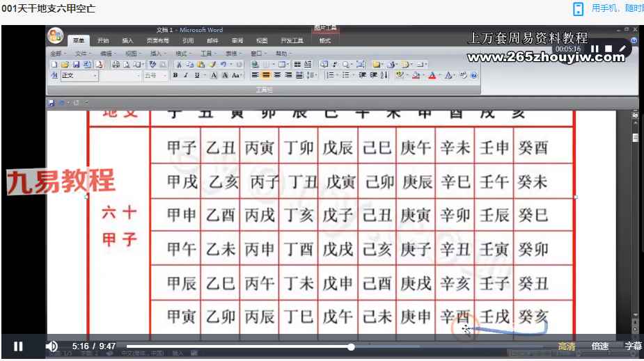
Task: Toggle subtitles with the 字幕 button
Action: [x=633, y=346]
